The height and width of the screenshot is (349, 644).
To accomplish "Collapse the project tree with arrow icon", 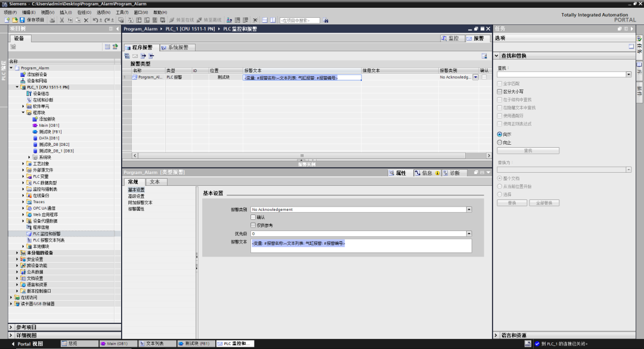I will (117, 29).
